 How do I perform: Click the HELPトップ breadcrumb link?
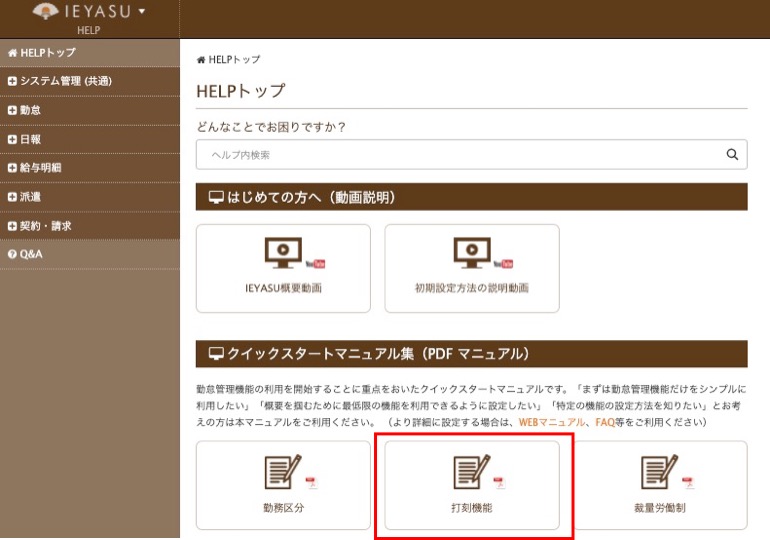pos(234,59)
